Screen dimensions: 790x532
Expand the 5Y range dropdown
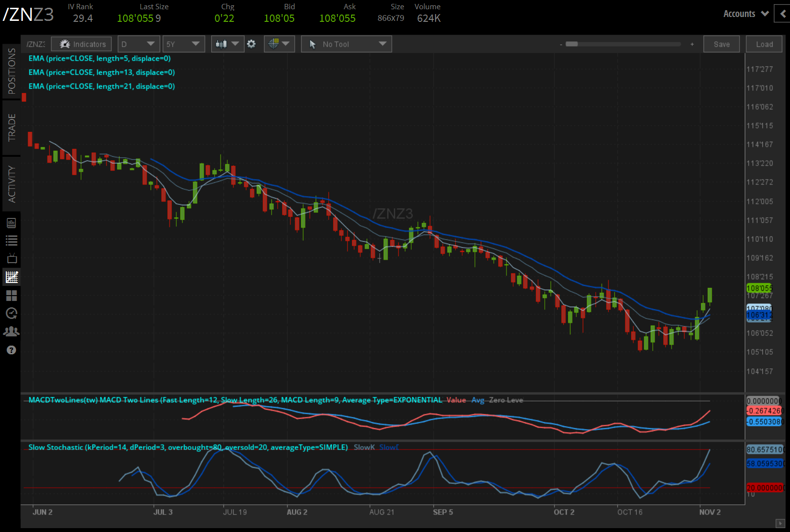point(184,44)
